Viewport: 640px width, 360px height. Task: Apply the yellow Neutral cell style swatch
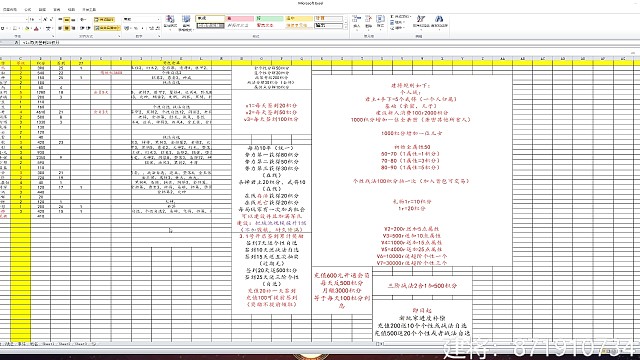click(x=299, y=19)
